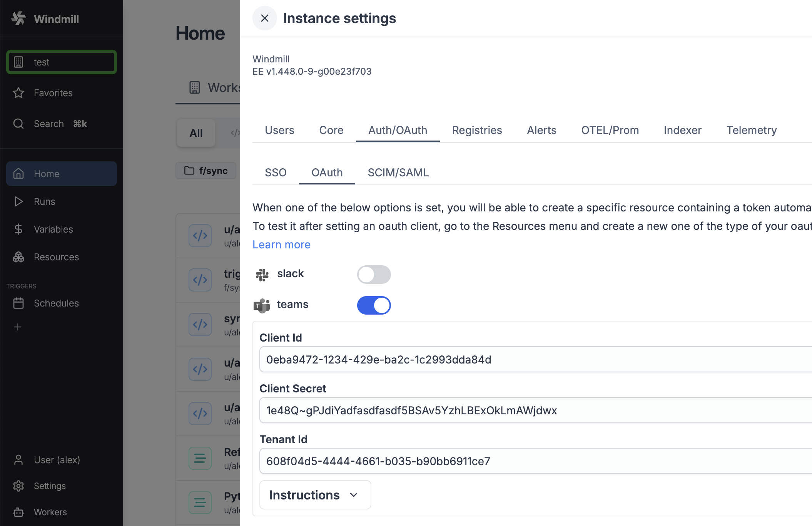Open Favorites in the sidebar
The image size is (812, 526).
[53, 93]
